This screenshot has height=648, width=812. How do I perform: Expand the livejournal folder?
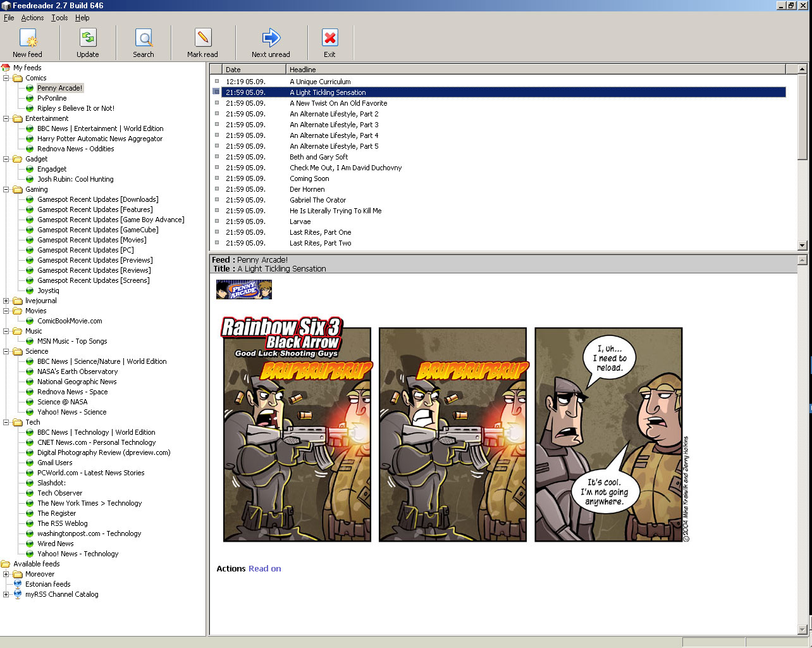[6, 301]
